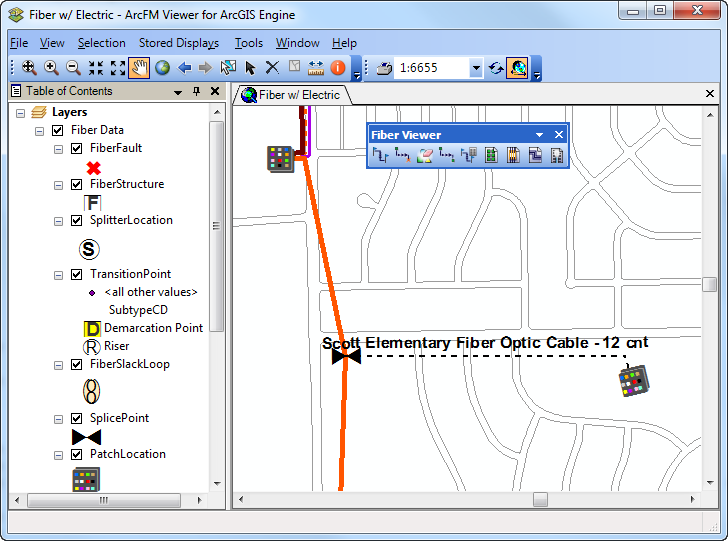This screenshot has height=541, width=728.
Task: Activate the Identify info tool
Action: coord(338,68)
